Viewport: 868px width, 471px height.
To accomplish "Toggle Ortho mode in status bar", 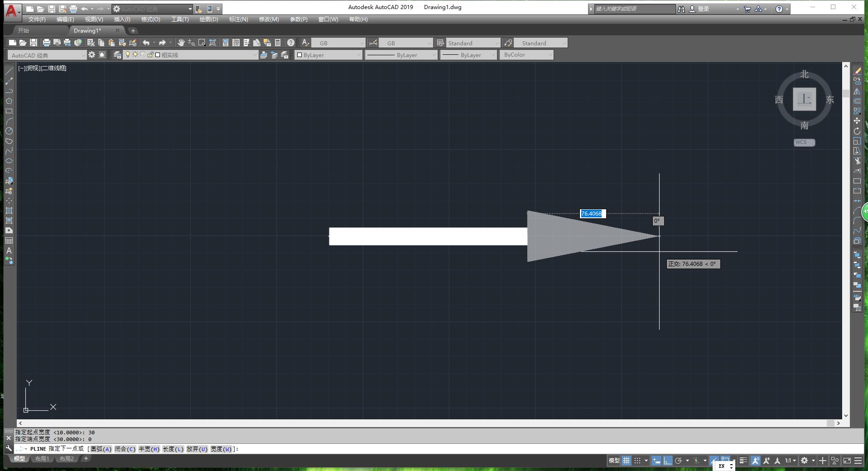I will [667, 461].
